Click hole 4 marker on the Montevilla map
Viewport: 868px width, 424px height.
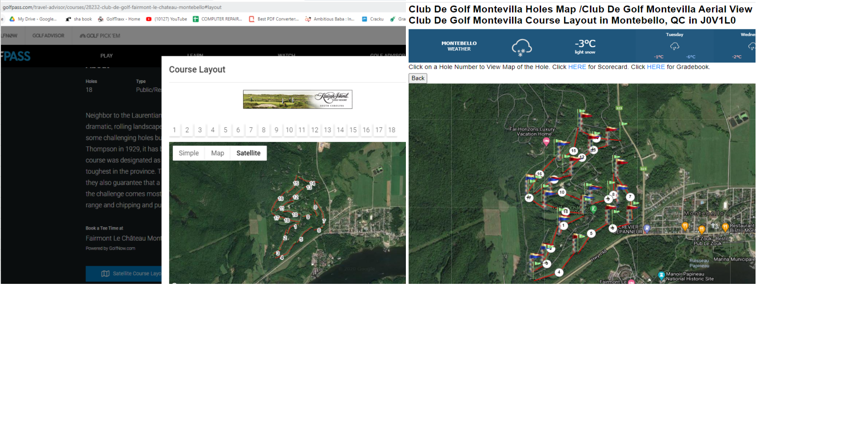click(559, 273)
